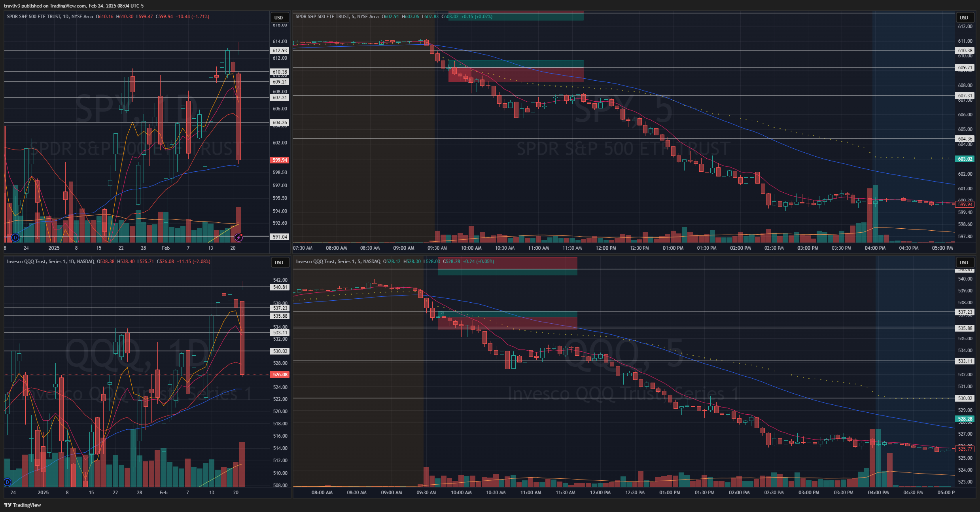The height and width of the screenshot is (512, 980).
Task: Select 537.23 price label on QQQ daily chart
Action: (x=280, y=308)
